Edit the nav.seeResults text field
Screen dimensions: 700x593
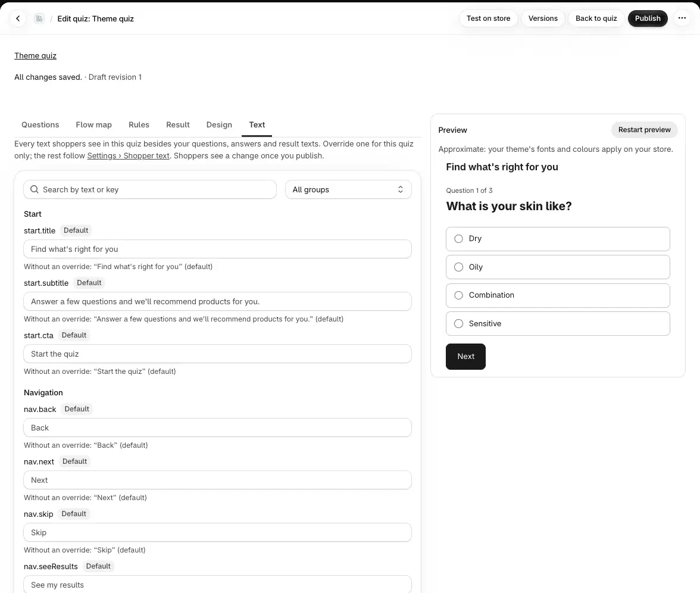click(x=217, y=585)
